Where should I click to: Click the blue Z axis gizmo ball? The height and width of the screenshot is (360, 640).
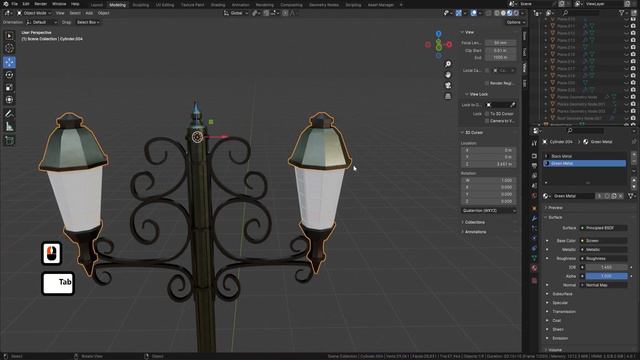click(x=438, y=34)
